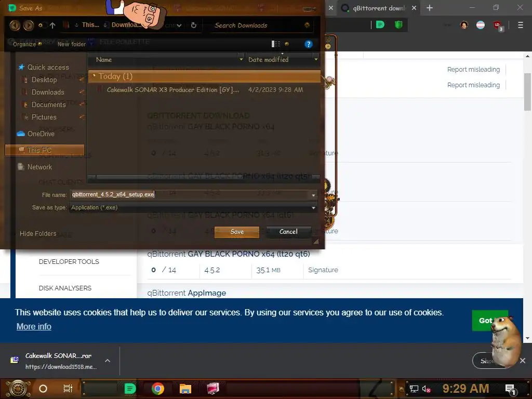Open the Save as type dropdown

pyautogui.click(x=193, y=207)
